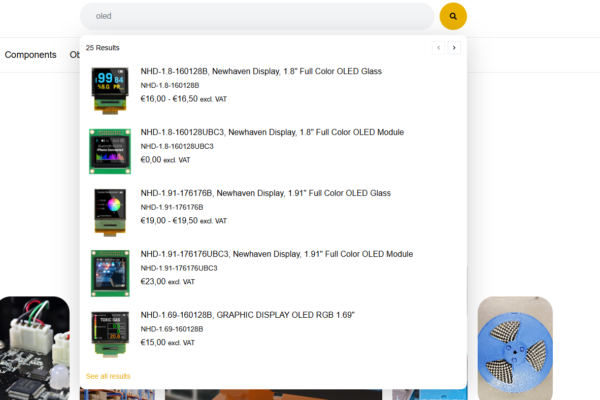Click SKU text 'NHD-1.91-176176UBC3'
The height and width of the screenshot is (400, 600).
179,268
